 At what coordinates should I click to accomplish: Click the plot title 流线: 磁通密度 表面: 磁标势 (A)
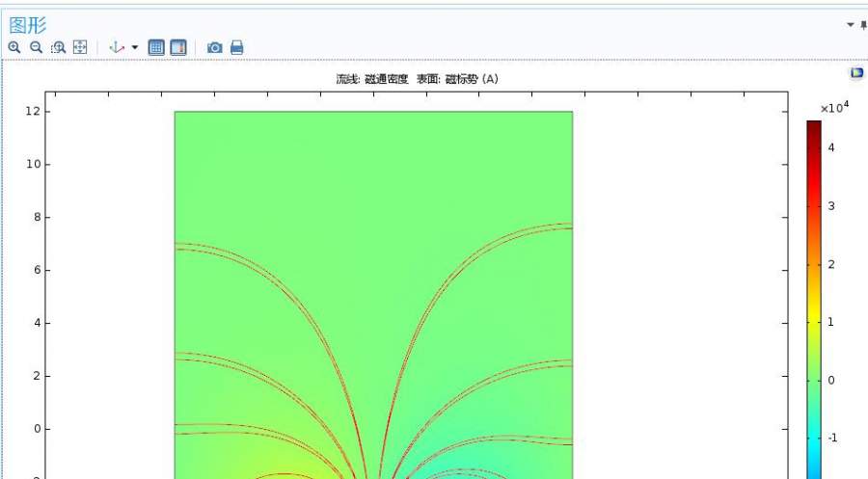pyautogui.click(x=418, y=79)
